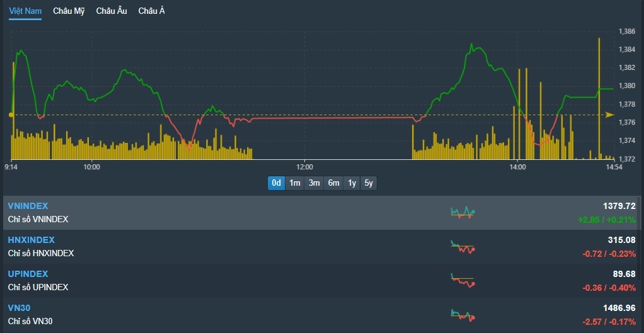Switch to the Châu Á tab
The width and height of the screenshot is (644, 333).
point(151,11)
